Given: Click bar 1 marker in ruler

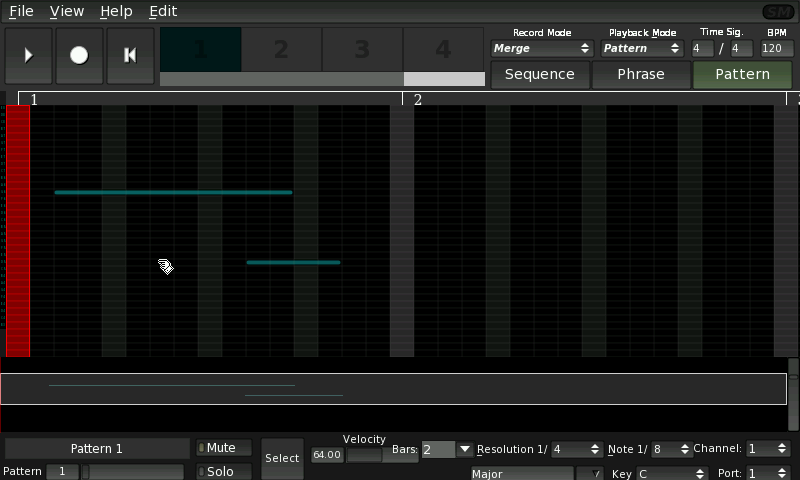Looking at the screenshot, I should point(34,99).
